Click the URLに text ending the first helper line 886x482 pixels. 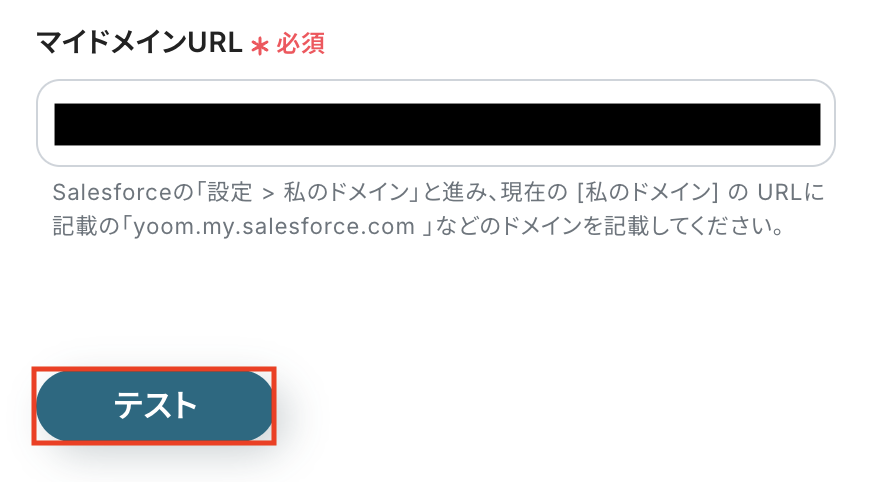(x=791, y=193)
